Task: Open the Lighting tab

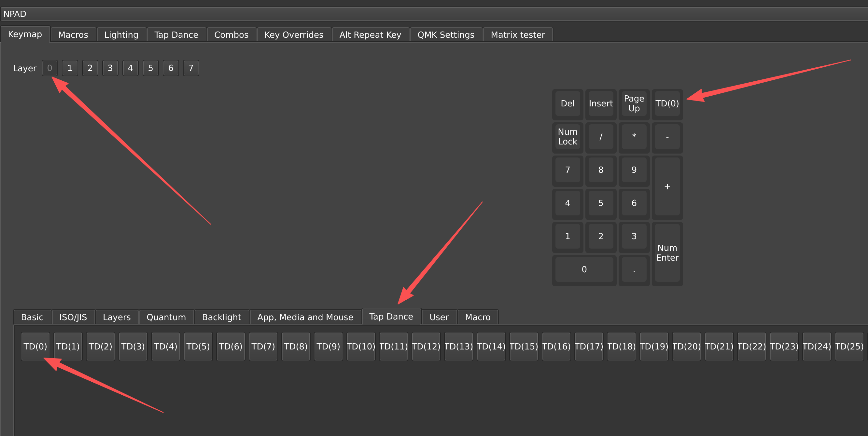Action: [121, 35]
